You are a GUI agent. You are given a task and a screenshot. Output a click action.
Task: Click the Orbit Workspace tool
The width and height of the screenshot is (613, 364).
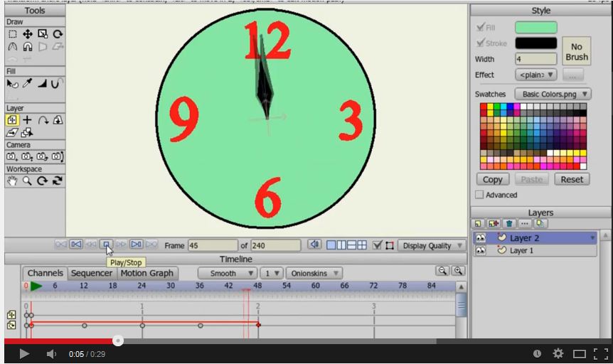click(58, 181)
